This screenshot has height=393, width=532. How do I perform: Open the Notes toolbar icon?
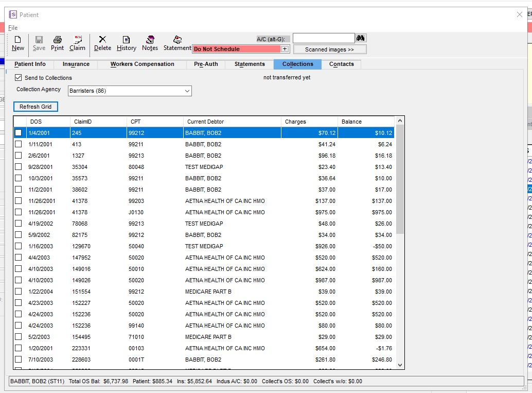click(x=150, y=43)
